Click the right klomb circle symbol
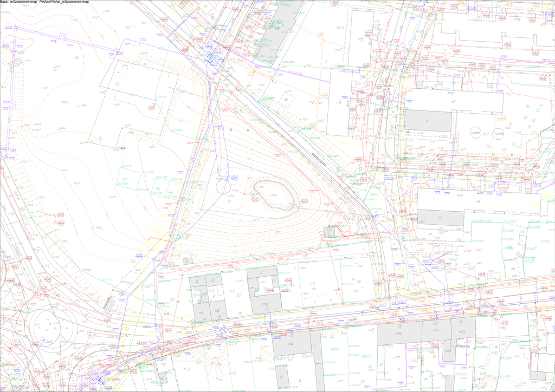The width and height of the screenshot is (555, 392). pyautogui.click(x=499, y=133)
